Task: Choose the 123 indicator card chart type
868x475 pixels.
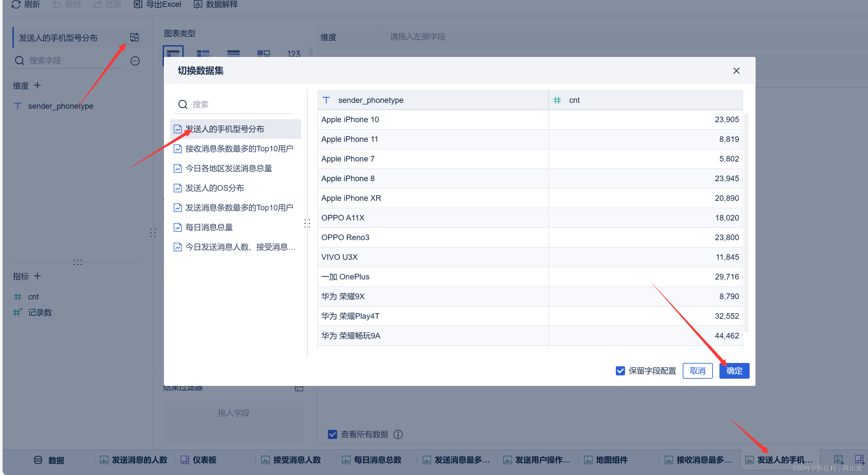Action: point(293,54)
